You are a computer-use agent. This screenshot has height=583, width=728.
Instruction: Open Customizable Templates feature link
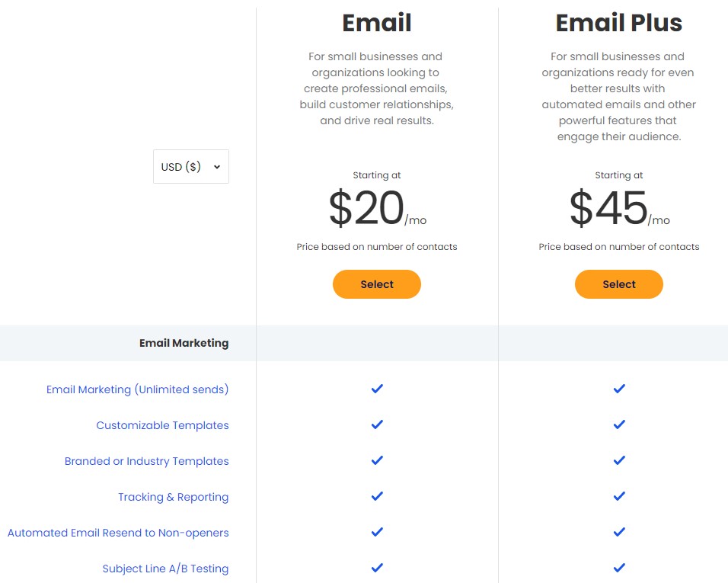tap(162, 425)
